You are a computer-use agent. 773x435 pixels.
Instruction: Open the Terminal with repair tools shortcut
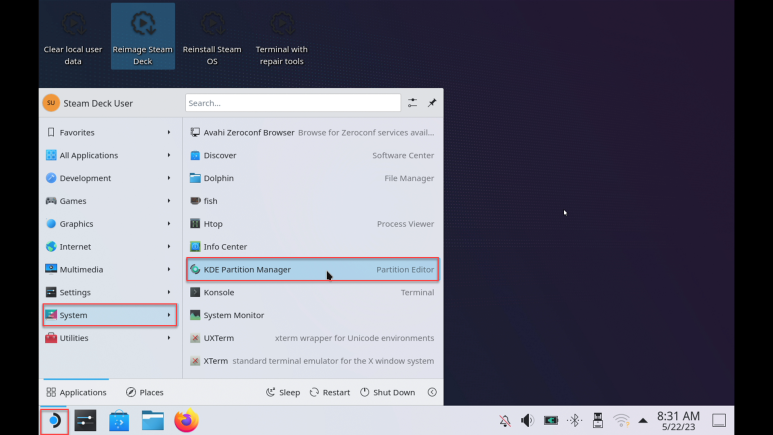pos(281,37)
